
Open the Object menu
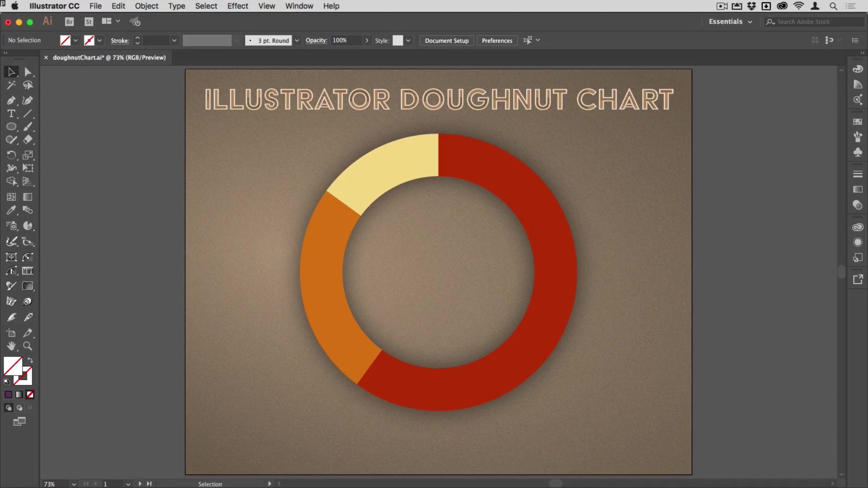146,6
